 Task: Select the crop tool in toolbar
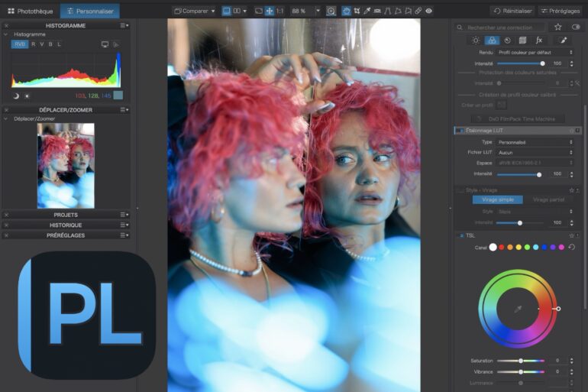pos(357,11)
